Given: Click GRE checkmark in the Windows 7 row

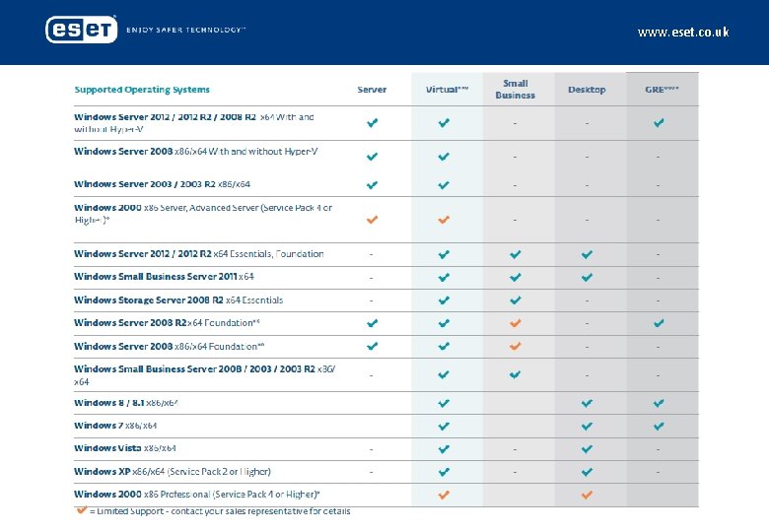Looking at the screenshot, I should pyautogui.click(x=659, y=426).
